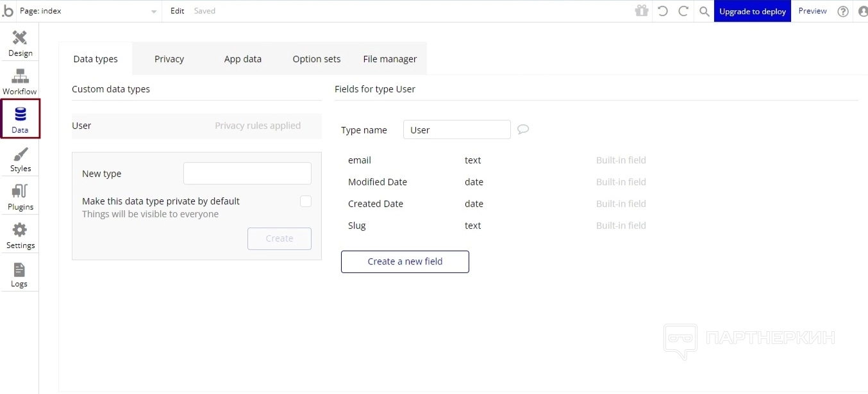Screen dimensions: 868x394
Task: Click the gift box icon
Action: pyautogui.click(x=642, y=11)
